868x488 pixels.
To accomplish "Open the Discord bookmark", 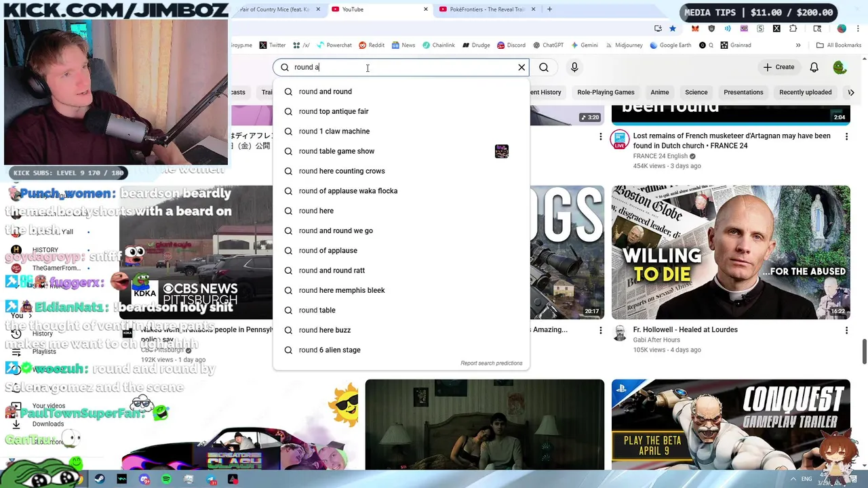I will click(511, 45).
